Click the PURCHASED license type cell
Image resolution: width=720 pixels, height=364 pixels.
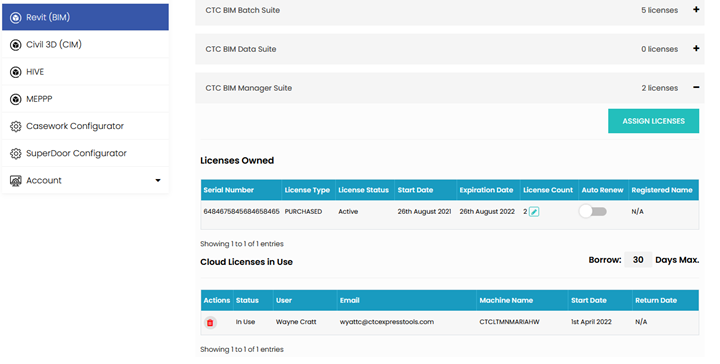tap(303, 212)
